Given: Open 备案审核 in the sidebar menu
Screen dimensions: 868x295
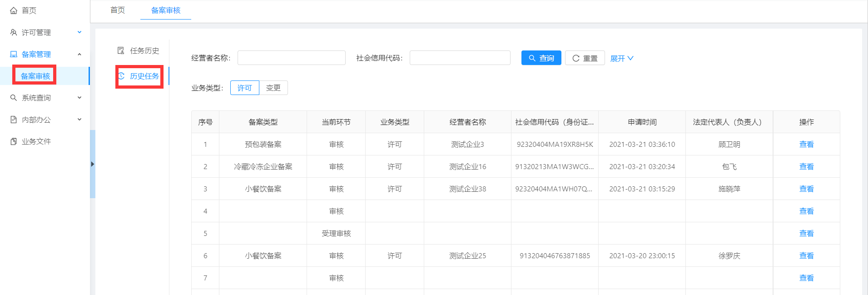Looking at the screenshot, I should (x=35, y=76).
